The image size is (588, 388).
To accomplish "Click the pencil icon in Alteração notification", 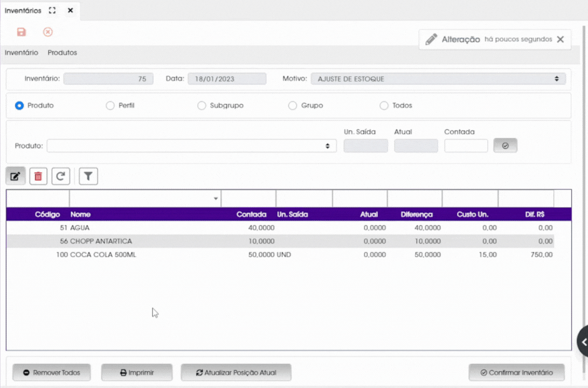I will click(x=431, y=39).
